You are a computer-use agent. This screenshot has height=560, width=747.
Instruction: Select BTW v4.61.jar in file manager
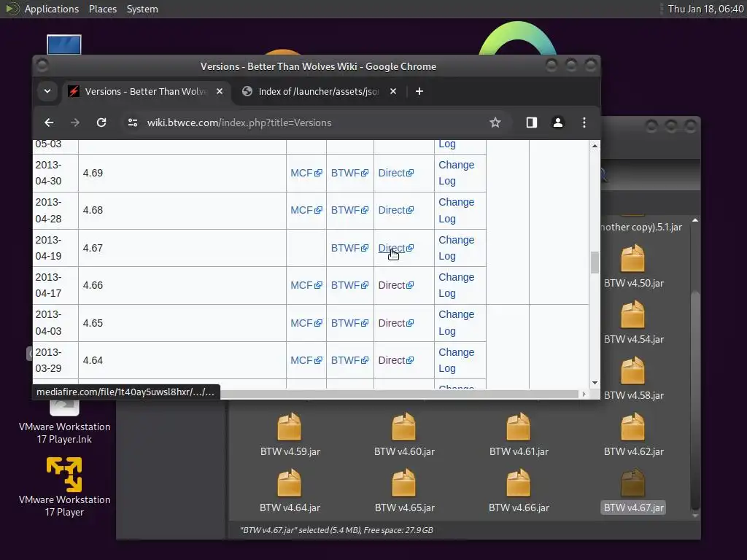(519, 435)
